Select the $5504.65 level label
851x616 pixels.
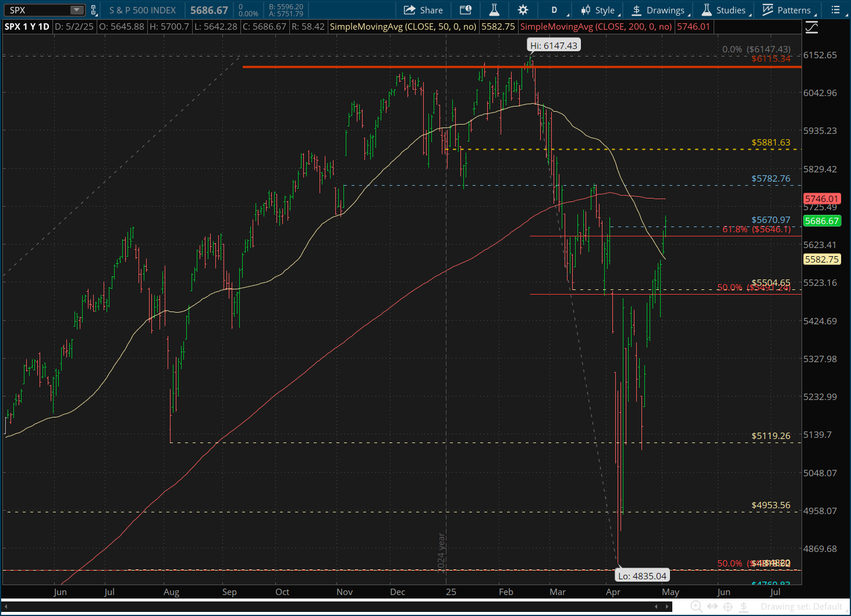tap(771, 282)
